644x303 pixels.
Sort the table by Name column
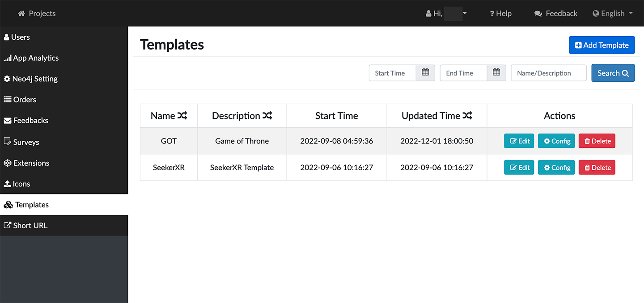pyautogui.click(x=182, y=115)
